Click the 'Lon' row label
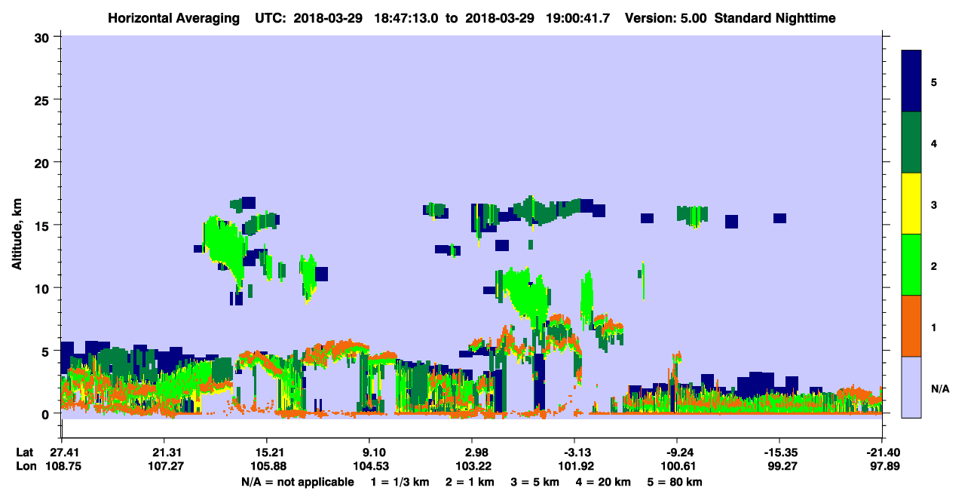The width and height of the screenshot is (980, 503). pyautogui.click(x=25, y=466)
